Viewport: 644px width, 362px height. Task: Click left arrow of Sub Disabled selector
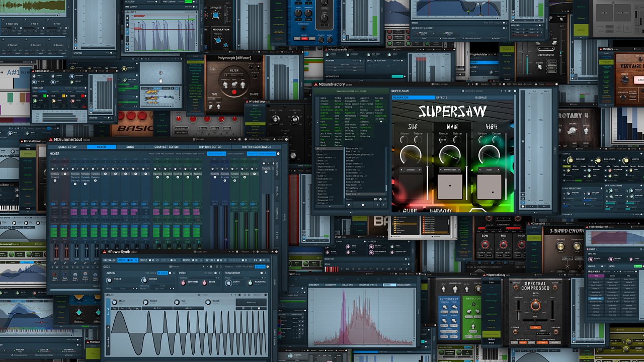[400, 170]
